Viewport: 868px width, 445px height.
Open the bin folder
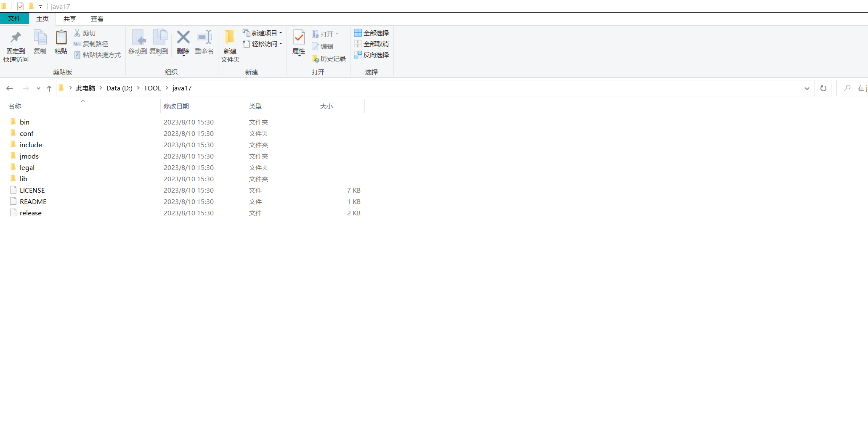pos(25,122)
